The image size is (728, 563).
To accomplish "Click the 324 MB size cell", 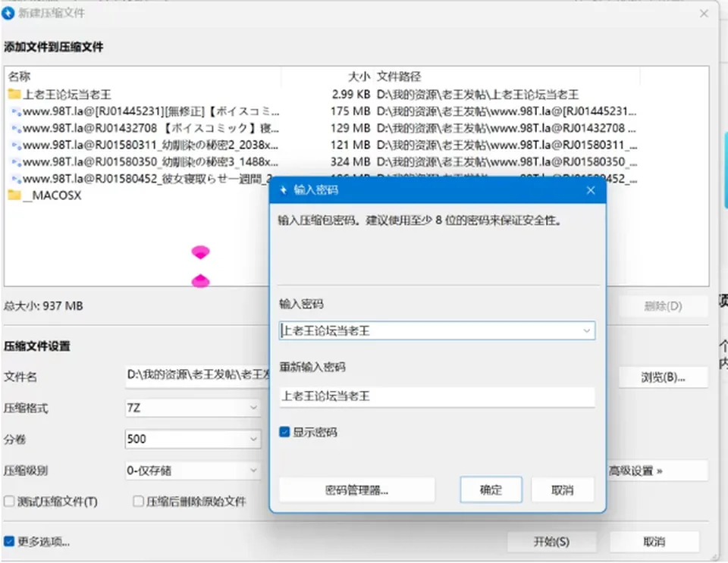I will tap(350, 162).
